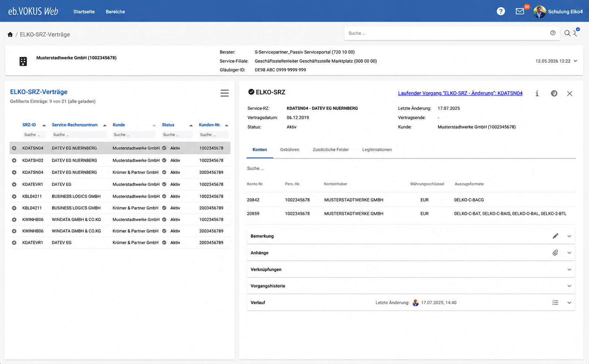
Task: Click the magnifier search icon in header
Action: click(567, 33)
